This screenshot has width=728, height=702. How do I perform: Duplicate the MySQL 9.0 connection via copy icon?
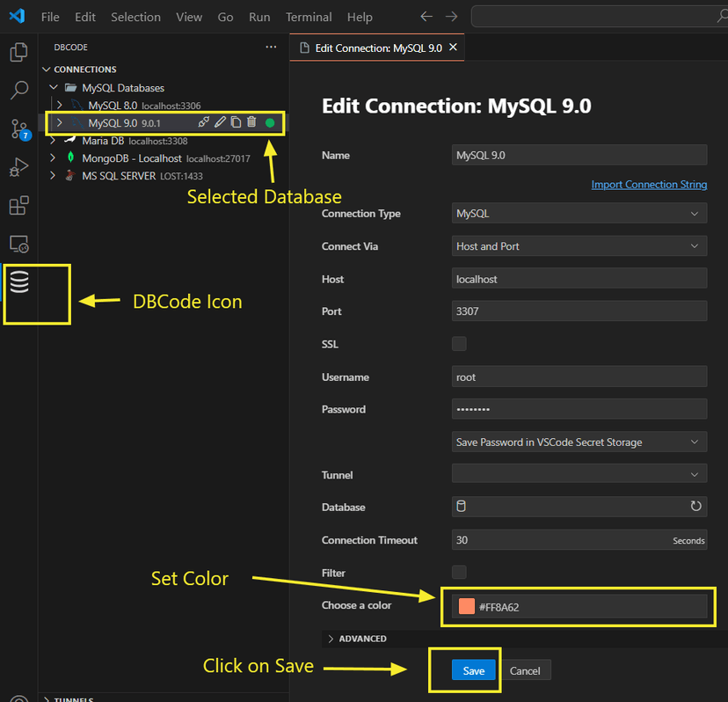click(236, 122)
